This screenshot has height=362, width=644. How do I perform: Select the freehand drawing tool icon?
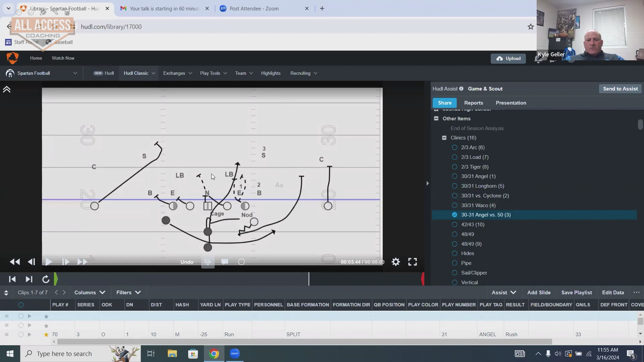tap(208, 262)
